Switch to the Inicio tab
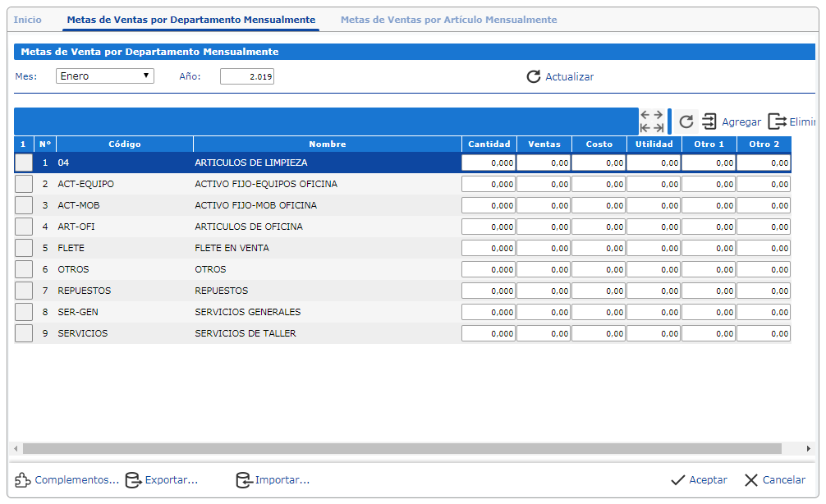Viewport: 826px width, 504px height. pyautogui.click(x=28, y=20)
